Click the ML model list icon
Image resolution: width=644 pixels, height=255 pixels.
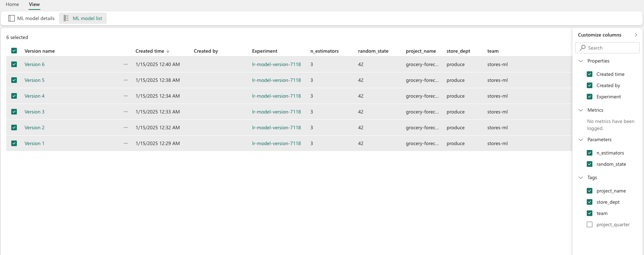[66, 18]
